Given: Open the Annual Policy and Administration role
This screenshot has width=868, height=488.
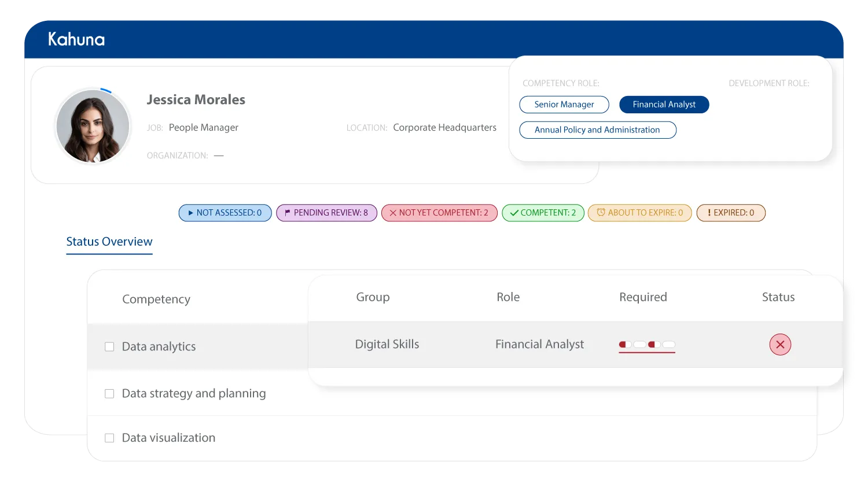Looking at the screenshot, I should tap(597, 130).
